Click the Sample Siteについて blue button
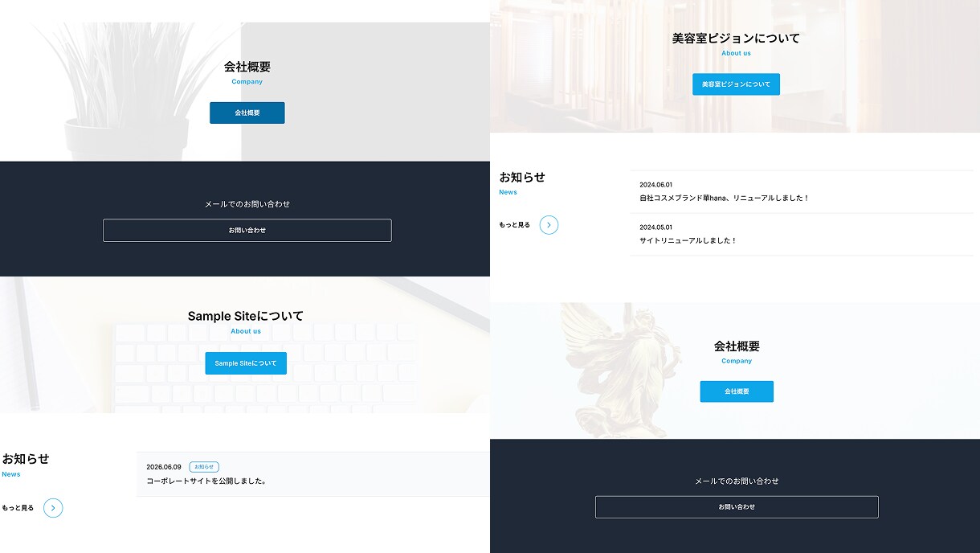This screenshot has height=553, width=980. pyautogui.click(x=246, y=363)
